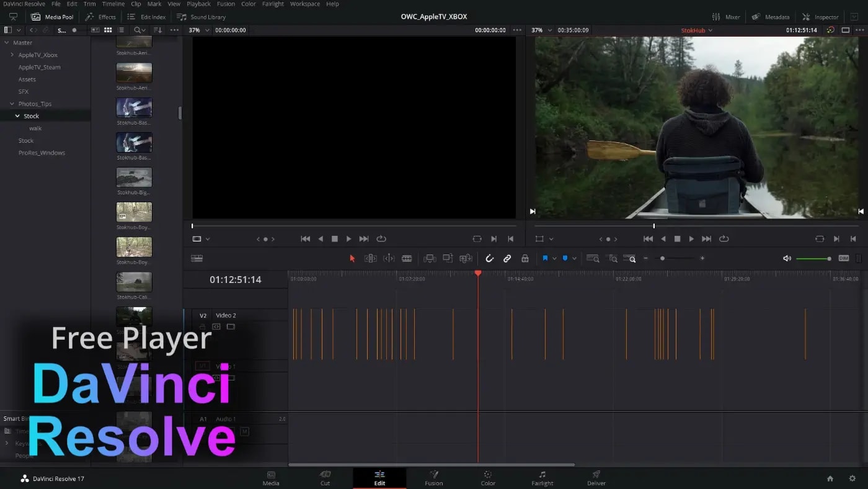
Task: Click the blue Flag icon
Action: coord(545,258)
